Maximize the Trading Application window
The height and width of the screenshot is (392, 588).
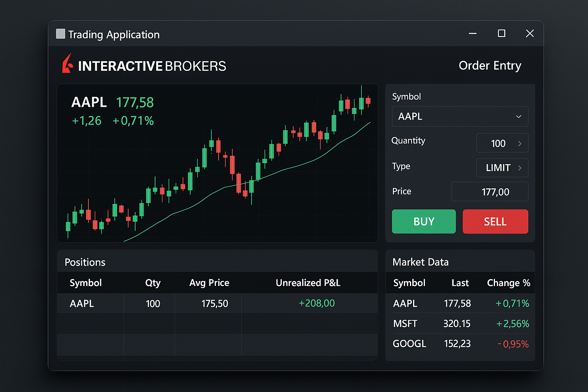click(x=501, y=34)
